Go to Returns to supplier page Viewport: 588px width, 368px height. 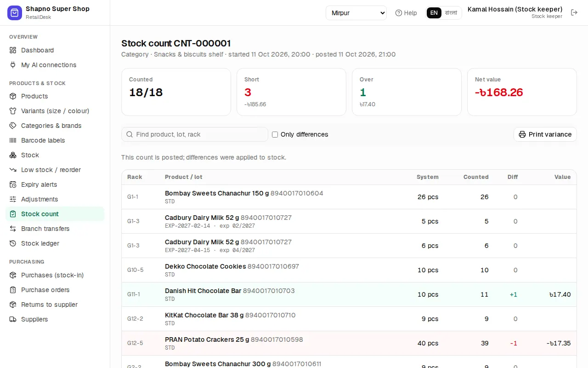(x=55, y=305)
